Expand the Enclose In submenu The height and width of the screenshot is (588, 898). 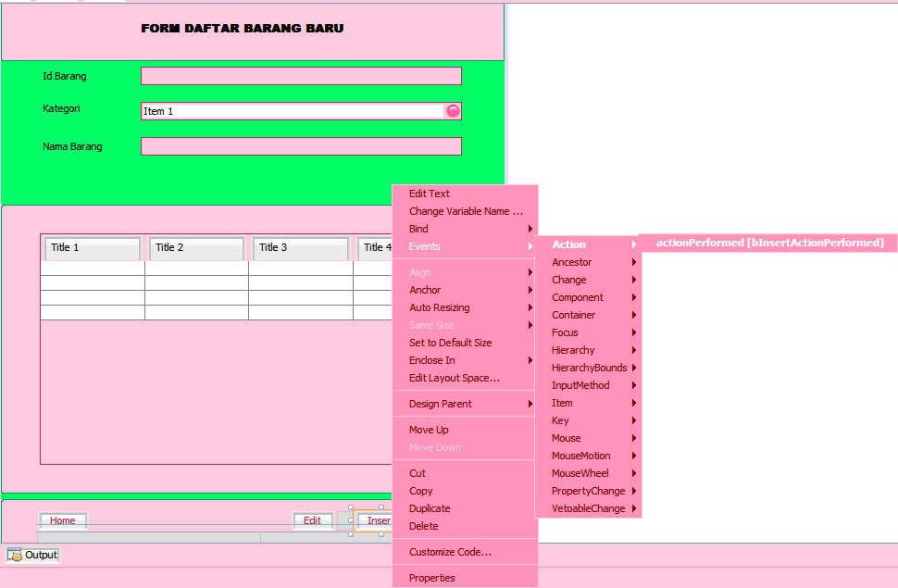[x=465, y=360]
